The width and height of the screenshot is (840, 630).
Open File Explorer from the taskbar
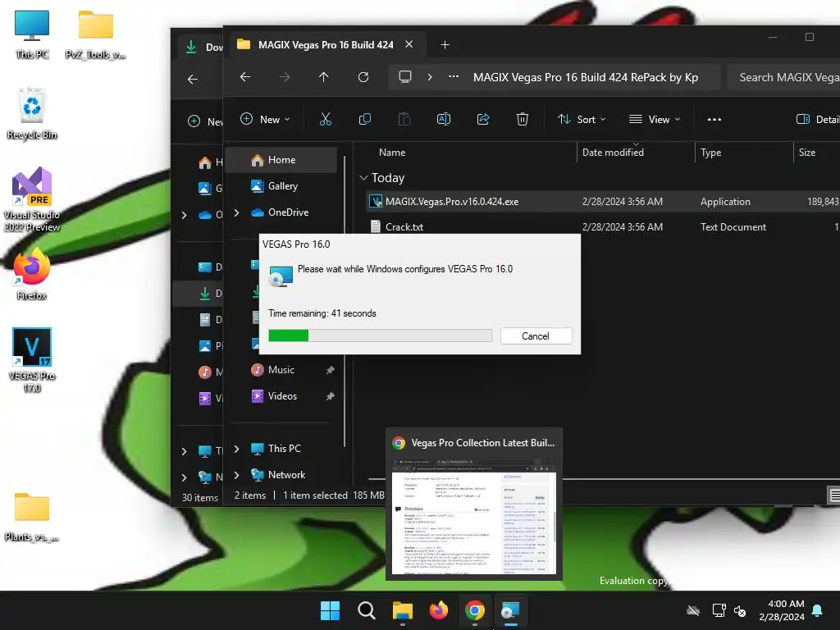click(402, 610)
